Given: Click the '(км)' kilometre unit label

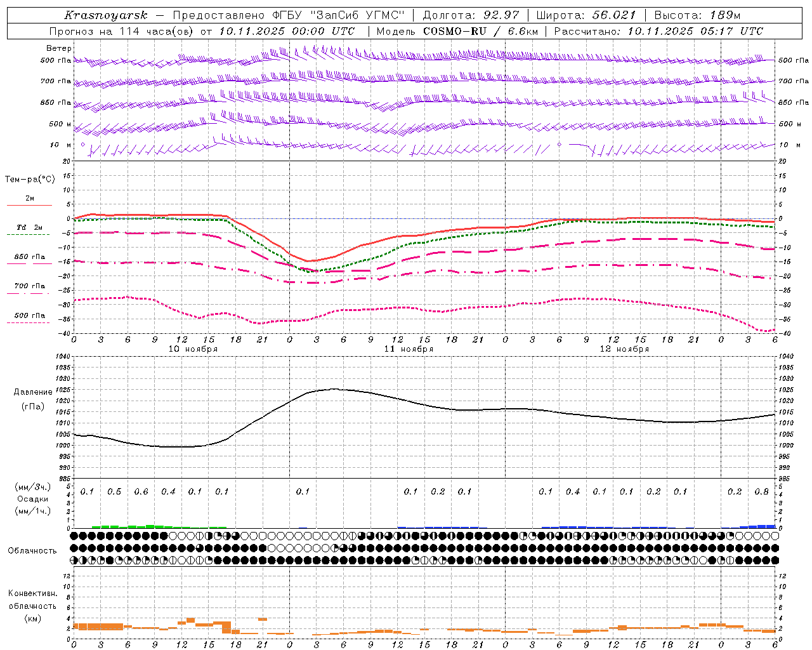Looking at the screenshot, I should [x=33, y=618].
